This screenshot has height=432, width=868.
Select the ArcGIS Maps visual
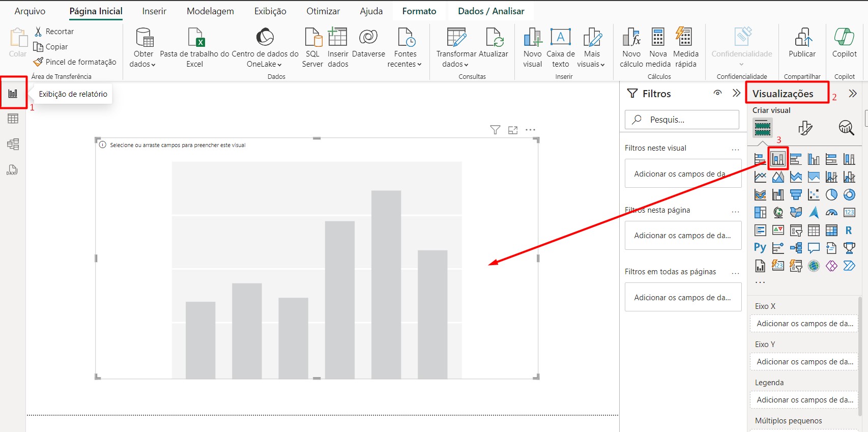click(x=814, y=266)
